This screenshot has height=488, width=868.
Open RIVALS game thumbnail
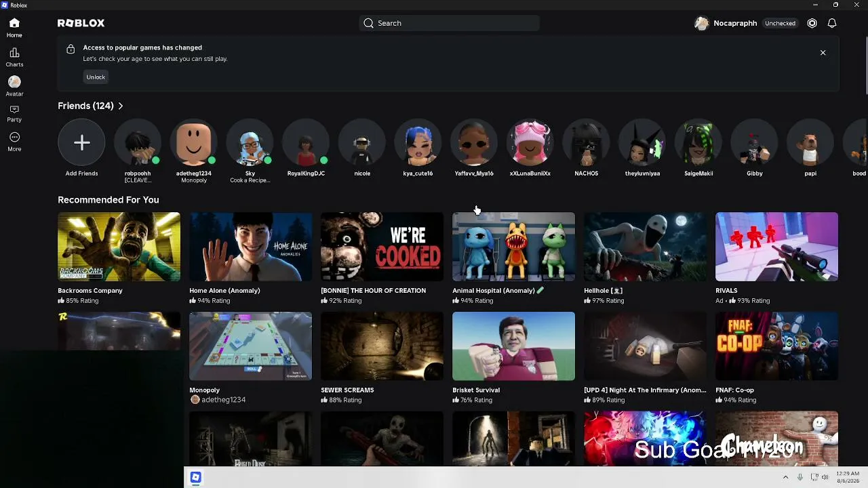[777, 247]
